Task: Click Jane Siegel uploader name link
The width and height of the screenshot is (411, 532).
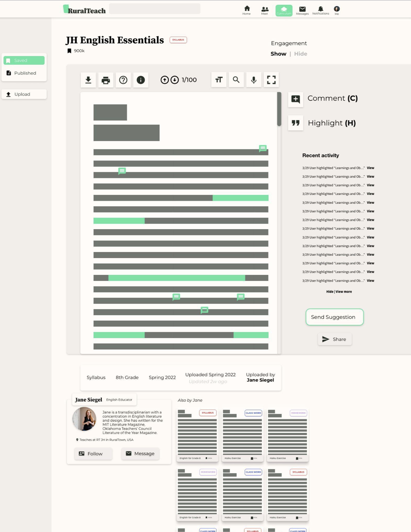Action: tap(260, 380)
